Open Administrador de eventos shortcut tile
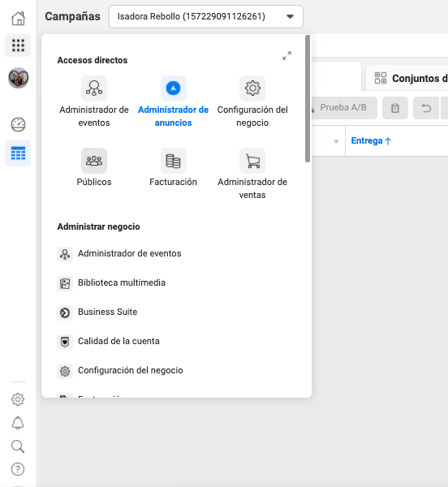The width and height of the screenshot is (448, 487). coord(94,101)
